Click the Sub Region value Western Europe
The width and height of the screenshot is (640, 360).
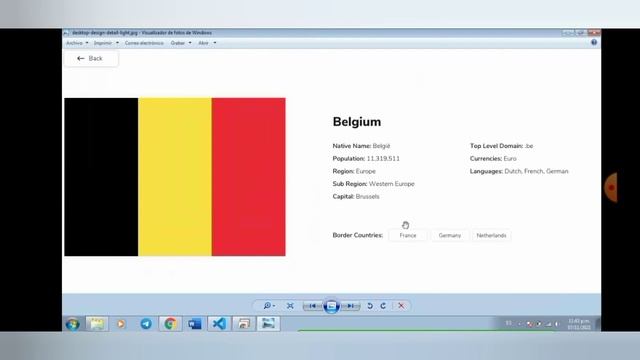tap(391, 184)
